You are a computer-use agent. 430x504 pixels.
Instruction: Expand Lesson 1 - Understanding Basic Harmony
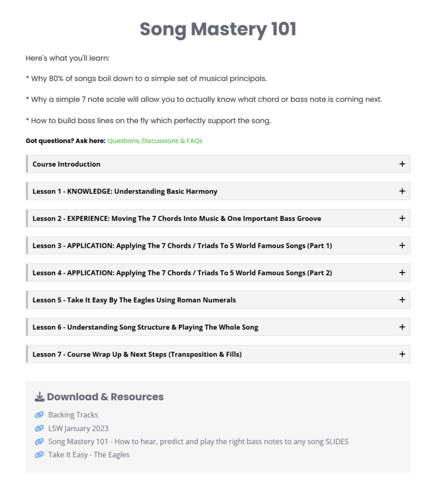tap(217, 191)
